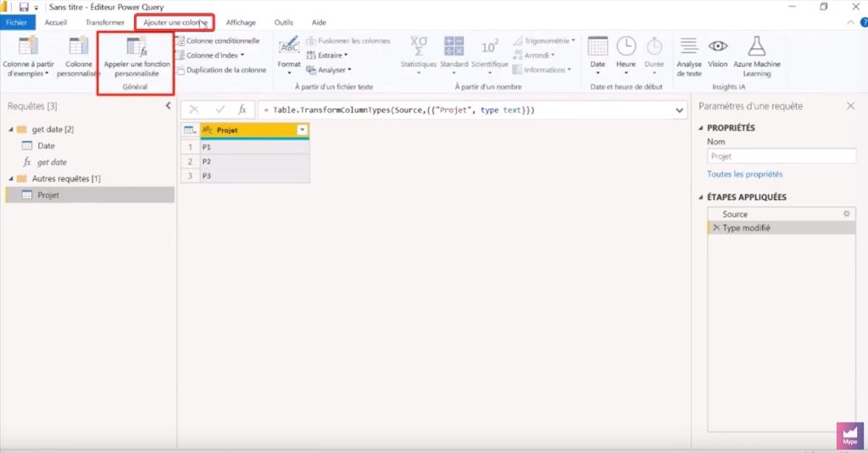868x453 pixels.
Task: Select cell P2
Action: pos(254,161)
